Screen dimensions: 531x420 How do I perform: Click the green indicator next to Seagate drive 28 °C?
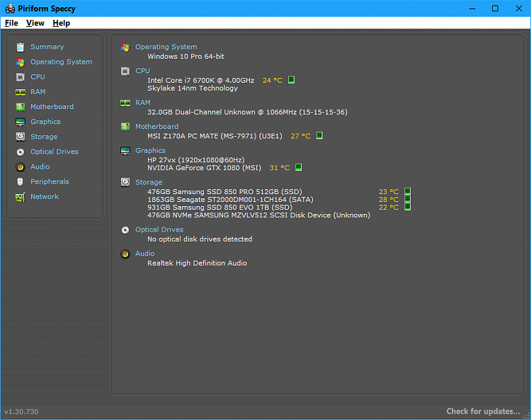pos(408,199)
